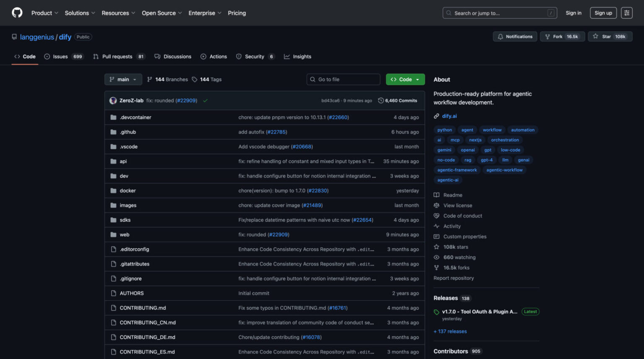Click the Custom properties icon
Image resolution: width=644 pixels, height=359 pixels.
tap(436, 236)
